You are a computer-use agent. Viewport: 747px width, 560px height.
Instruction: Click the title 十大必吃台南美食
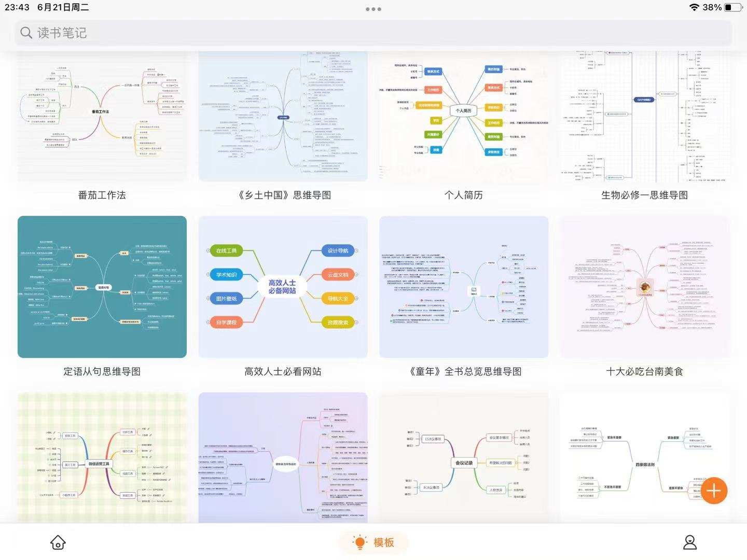pos(645,371)
